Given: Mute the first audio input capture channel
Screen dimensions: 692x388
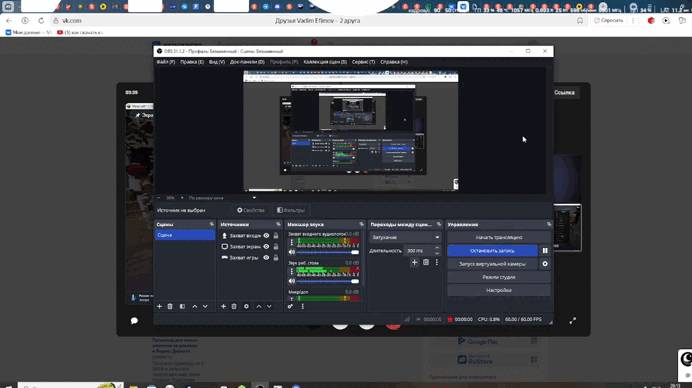Looking at the screenshot, I should [x=292, y=252].
